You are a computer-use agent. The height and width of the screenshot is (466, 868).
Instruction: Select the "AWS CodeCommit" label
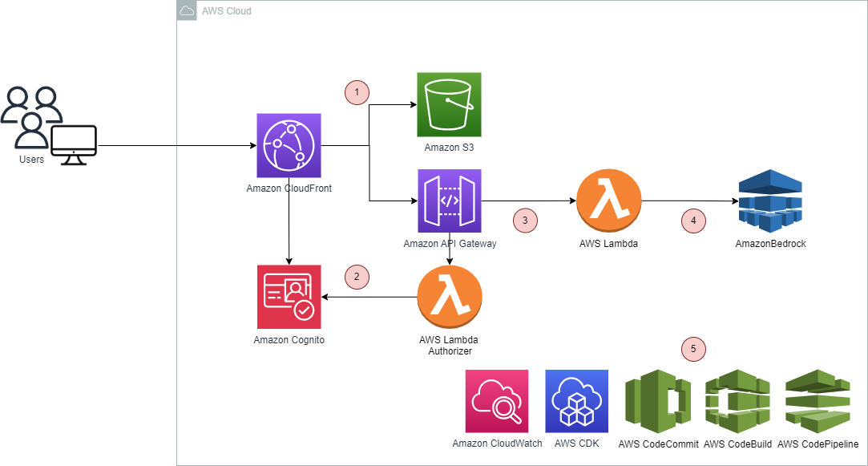click(658, 444)
